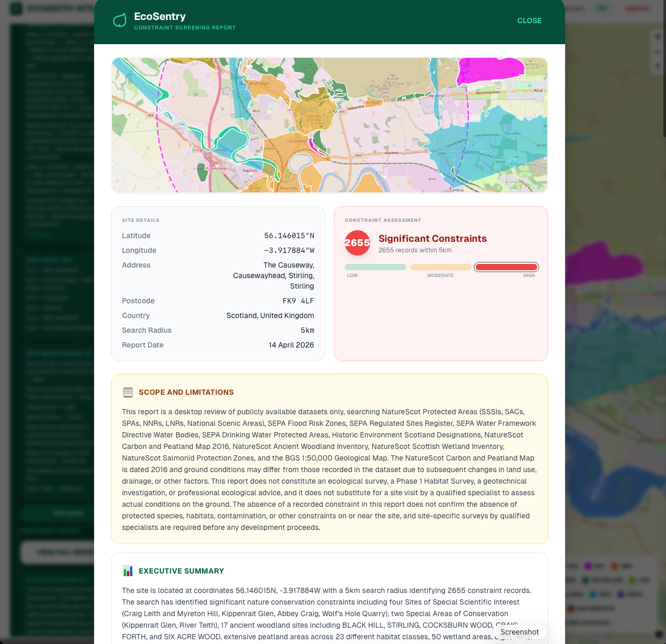Click the latitude value 56.146015°N
Viewport: 666px width, 644px height.
pyautogui.click(x=289, y=236)
